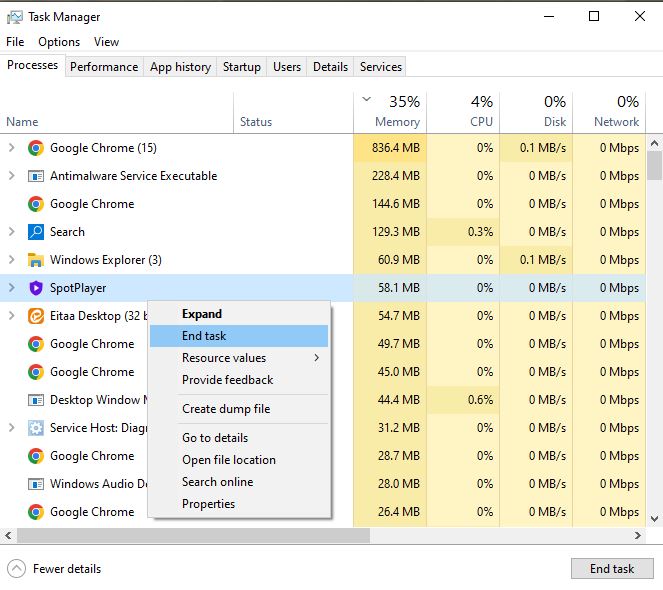The height and width of the screenshot is (590, 663).
Task: Sort by the Status column header
Action: click(x=293, y=113)
